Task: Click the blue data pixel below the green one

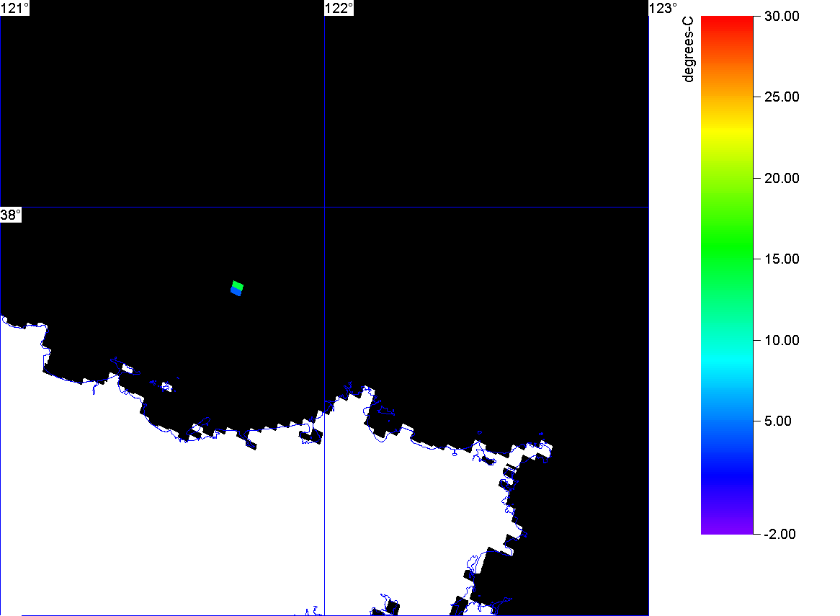Action: click(x=236, y=291)
